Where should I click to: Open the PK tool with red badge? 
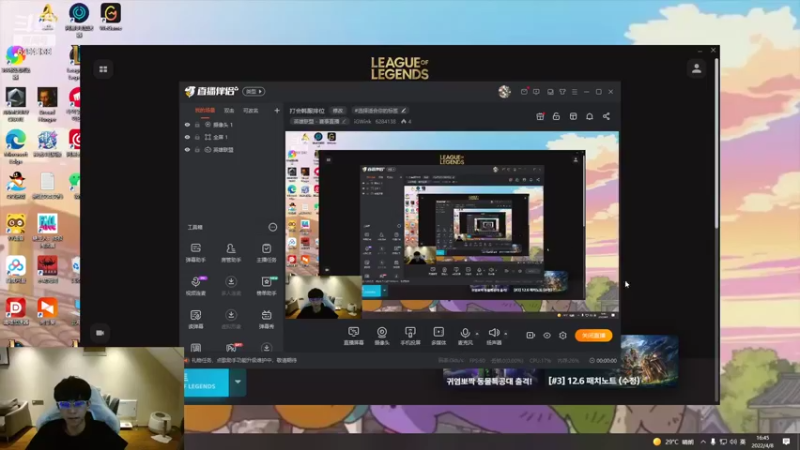(232, 348)
